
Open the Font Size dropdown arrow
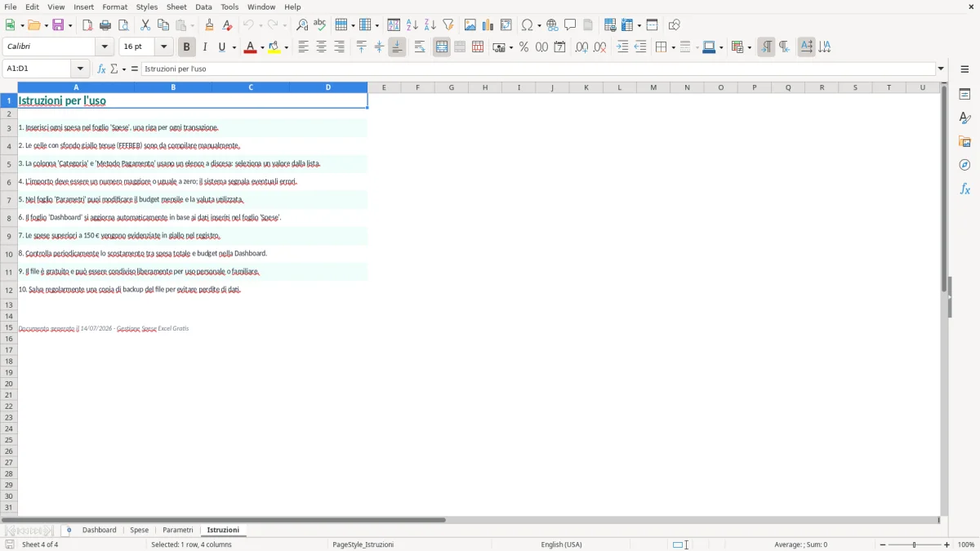coord(163,47)
